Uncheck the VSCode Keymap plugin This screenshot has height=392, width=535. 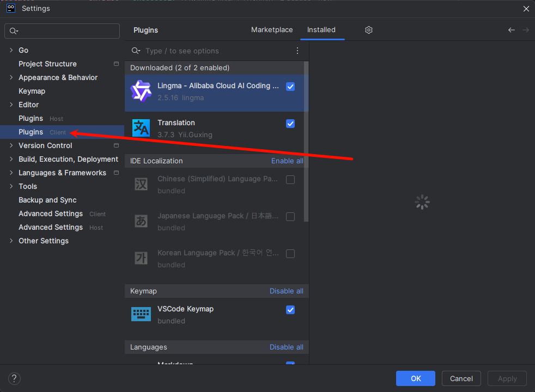[290, 310]
